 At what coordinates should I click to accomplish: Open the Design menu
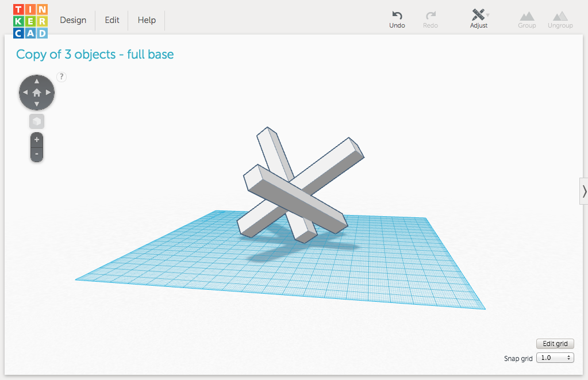(73, 20)
